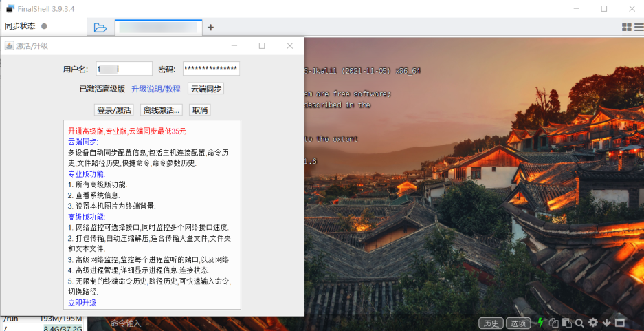Open the connection manager folder icon
Screen dimensions: 644x331
pos(100,28)
